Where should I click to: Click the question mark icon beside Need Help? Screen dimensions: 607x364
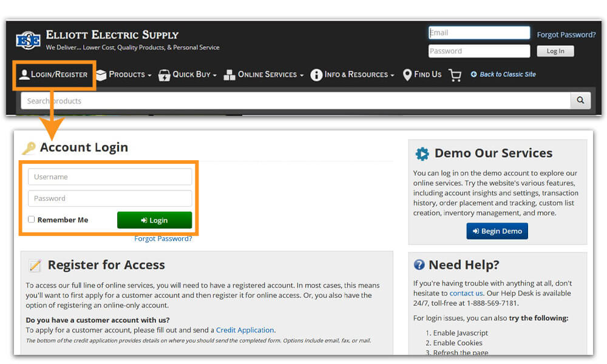(420, 265)
